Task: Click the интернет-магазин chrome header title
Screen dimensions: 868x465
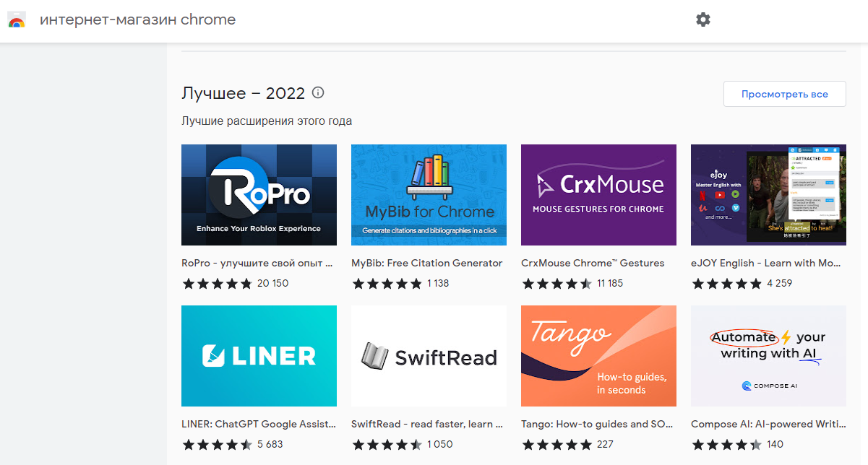Action: coord(137,19)
